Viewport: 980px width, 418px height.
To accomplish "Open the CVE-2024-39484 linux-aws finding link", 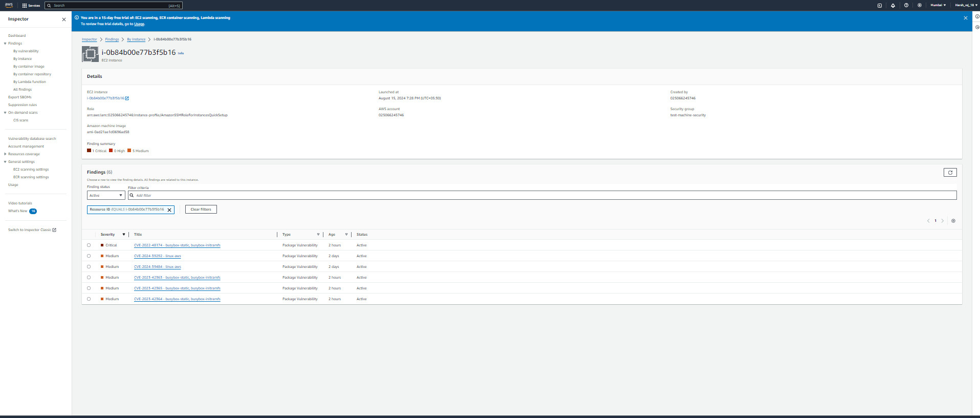I will coord(157,267).
